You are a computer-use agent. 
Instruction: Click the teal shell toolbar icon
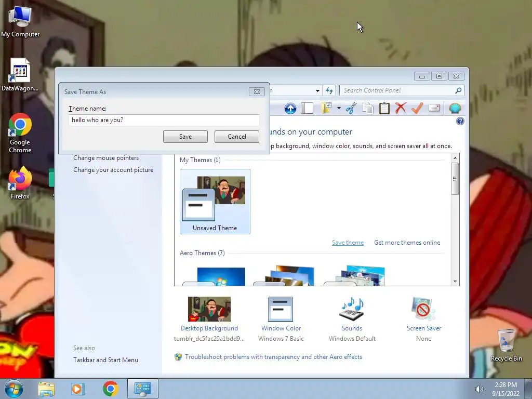tap(455, 109)
